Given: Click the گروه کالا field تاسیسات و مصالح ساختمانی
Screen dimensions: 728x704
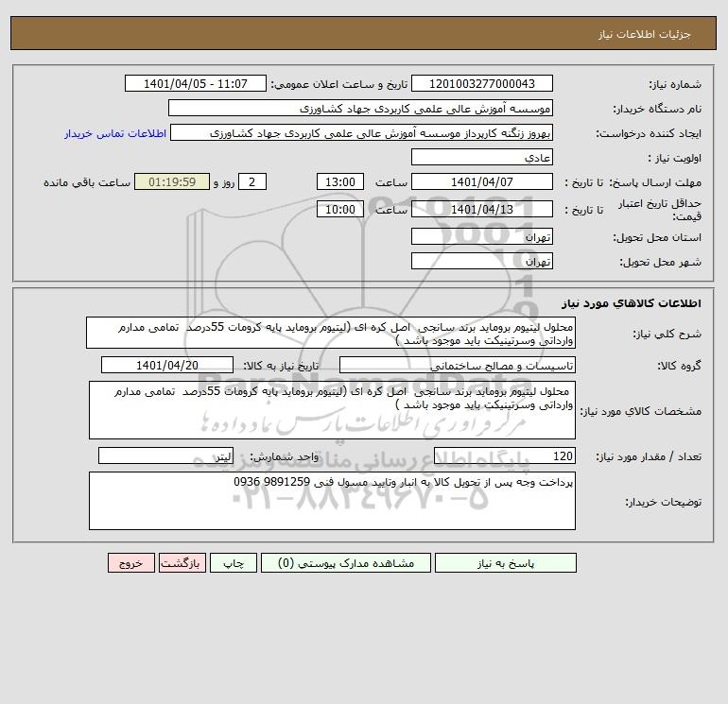Looking at the screenshot, I should 458,365.
